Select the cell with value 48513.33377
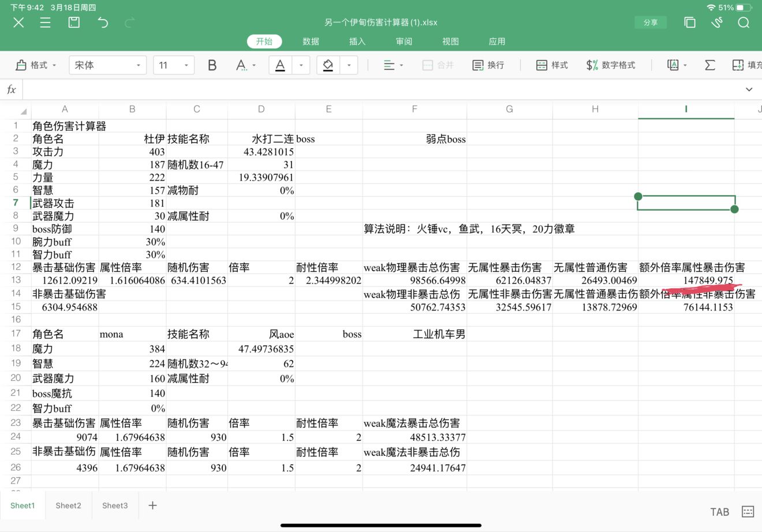The height and width of the screenshot is (532, 762). (x=414, y=437)
